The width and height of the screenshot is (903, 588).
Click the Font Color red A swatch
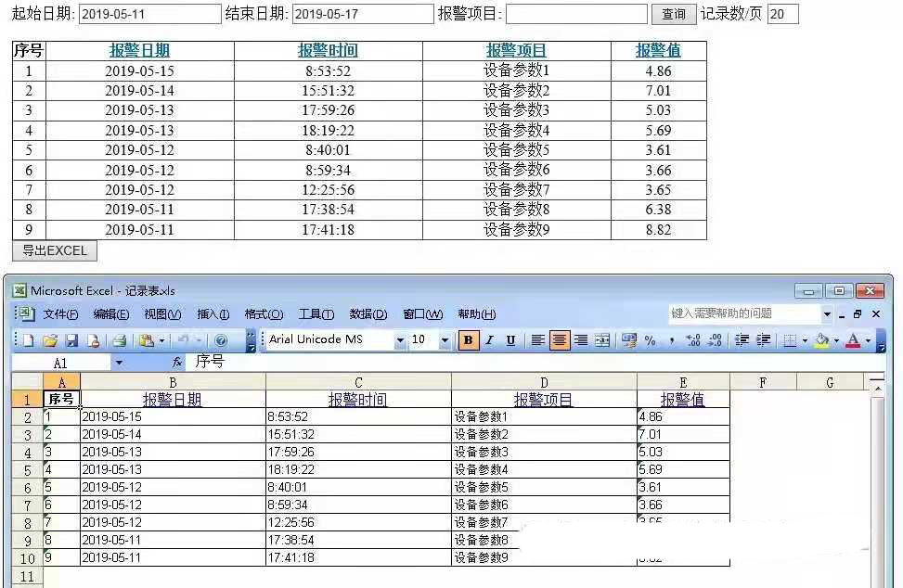click(854, 340)
